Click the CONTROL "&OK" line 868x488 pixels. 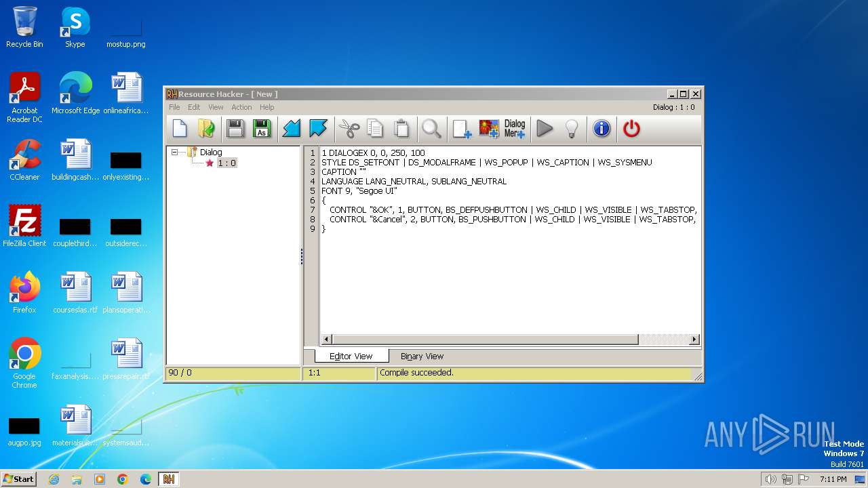coord(513,210)
